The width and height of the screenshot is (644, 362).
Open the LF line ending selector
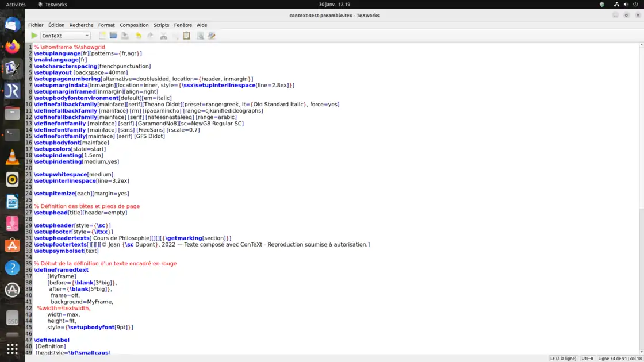tap(562, 358)
